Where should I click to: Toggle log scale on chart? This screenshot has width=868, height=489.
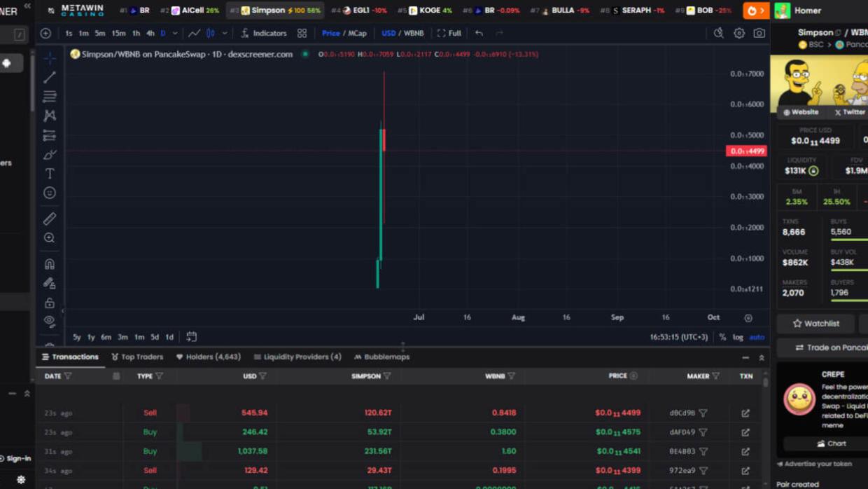738,337
